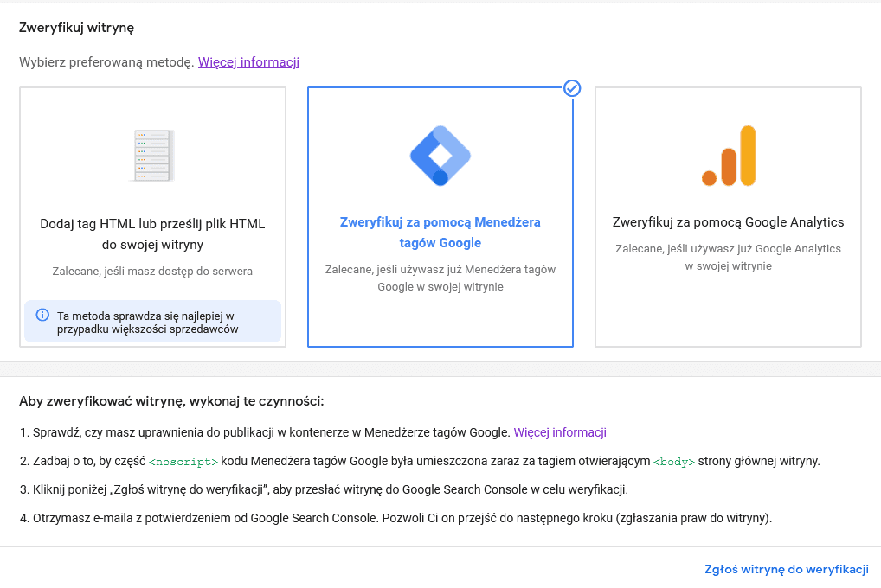This screenshot has width=881, height=588.
Task: Click the HTML server stack icon
Action: pos(152,156)
